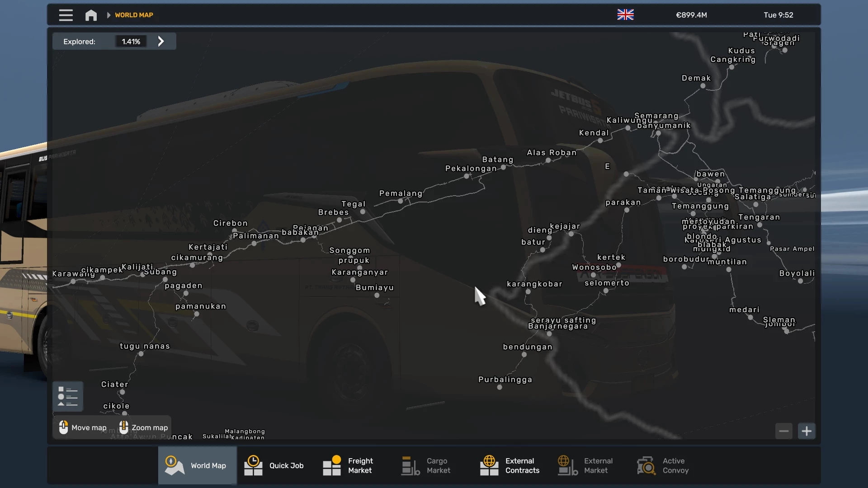Viewport: 868px width, 488px height.
Task: Open the map legend list icon
Action: [x=68, y=396]
